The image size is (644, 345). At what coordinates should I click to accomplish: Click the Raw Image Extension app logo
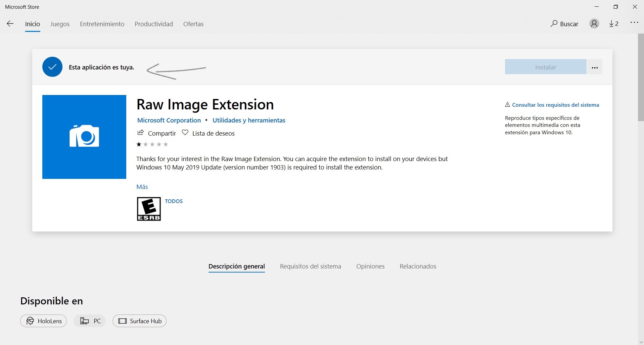click(84, 137)
